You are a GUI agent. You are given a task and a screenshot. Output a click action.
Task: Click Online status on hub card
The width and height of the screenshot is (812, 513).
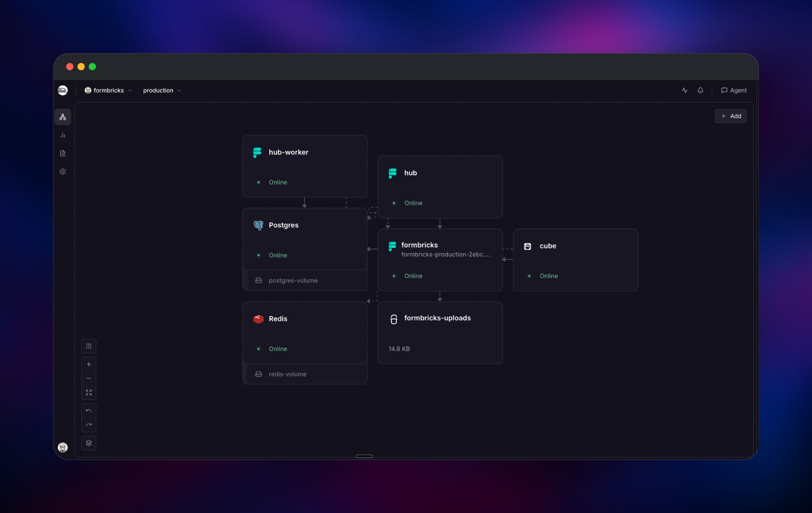(x=413, y=203)
